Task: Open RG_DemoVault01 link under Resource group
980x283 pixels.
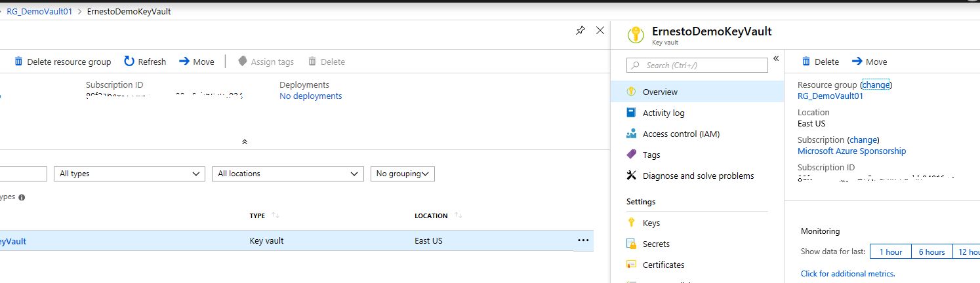Action: click(830, 96)
